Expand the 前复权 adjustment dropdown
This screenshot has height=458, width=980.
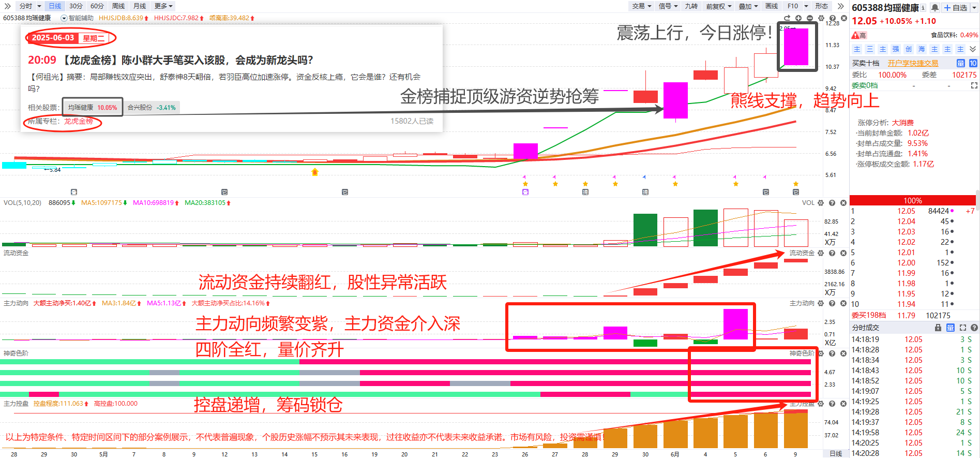tap(719, 6)
